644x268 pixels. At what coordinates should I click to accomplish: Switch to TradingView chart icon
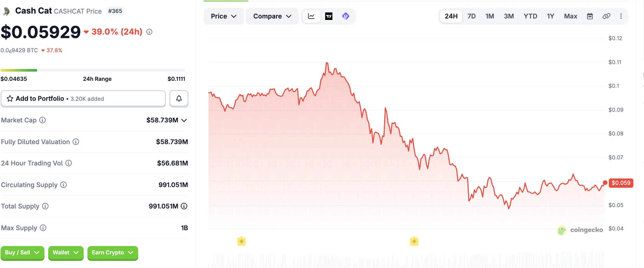(x=329, y=16)
